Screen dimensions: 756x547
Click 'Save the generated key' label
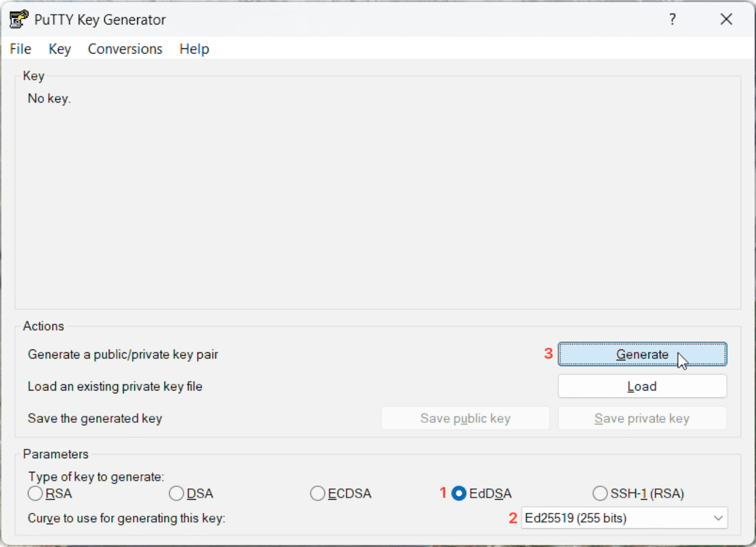click(x=95, y=418)
